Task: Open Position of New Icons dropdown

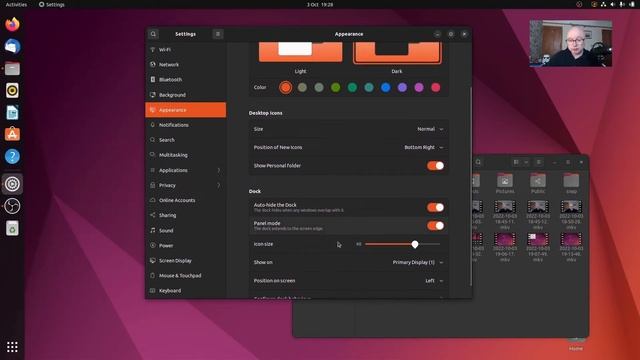Action: point(424,147)
